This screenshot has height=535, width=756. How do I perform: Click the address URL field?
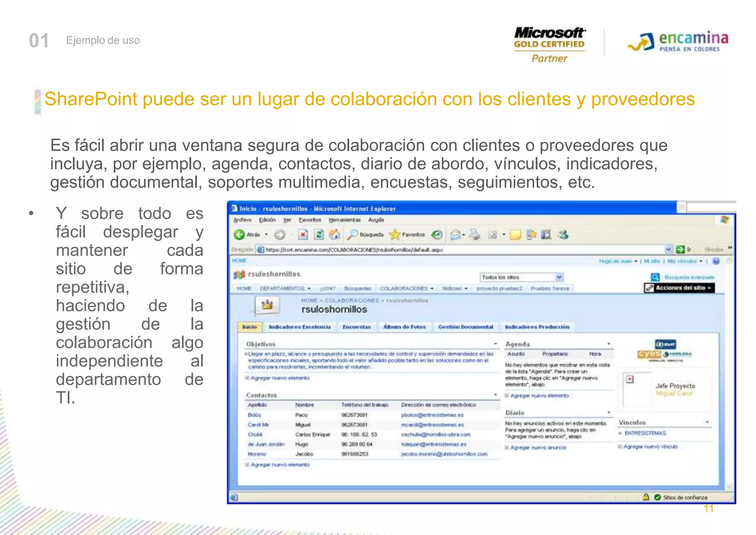[x=464, y=250]
